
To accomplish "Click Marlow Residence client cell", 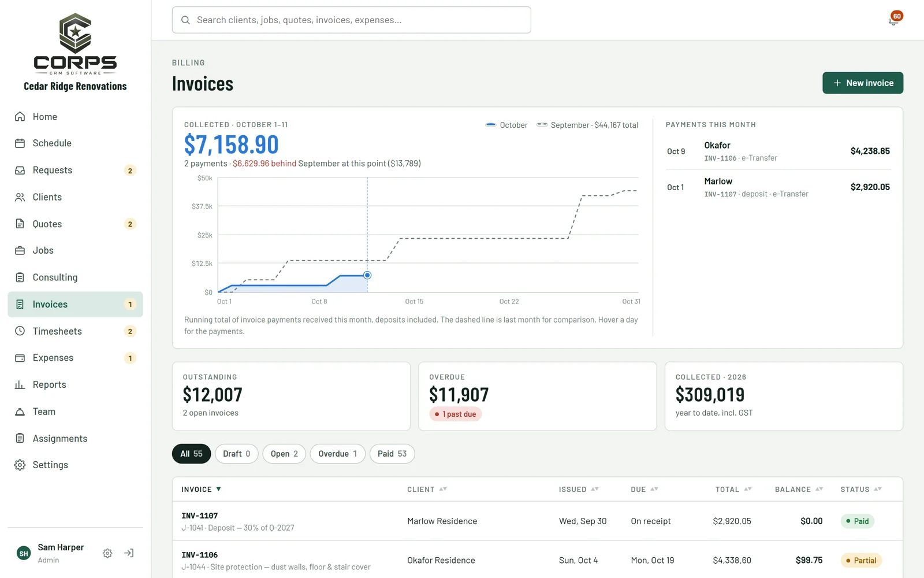I will point(442,521).
